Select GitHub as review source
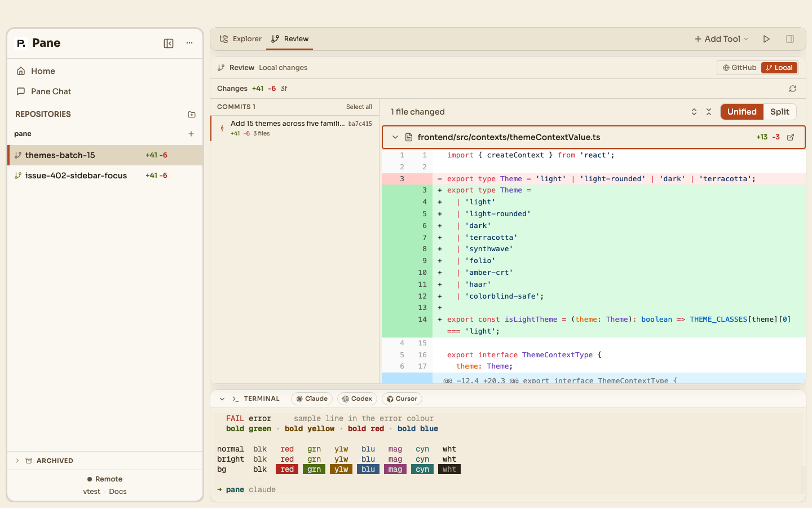The height and width of the screenshot is (508, 812). [x=740, y=68]
